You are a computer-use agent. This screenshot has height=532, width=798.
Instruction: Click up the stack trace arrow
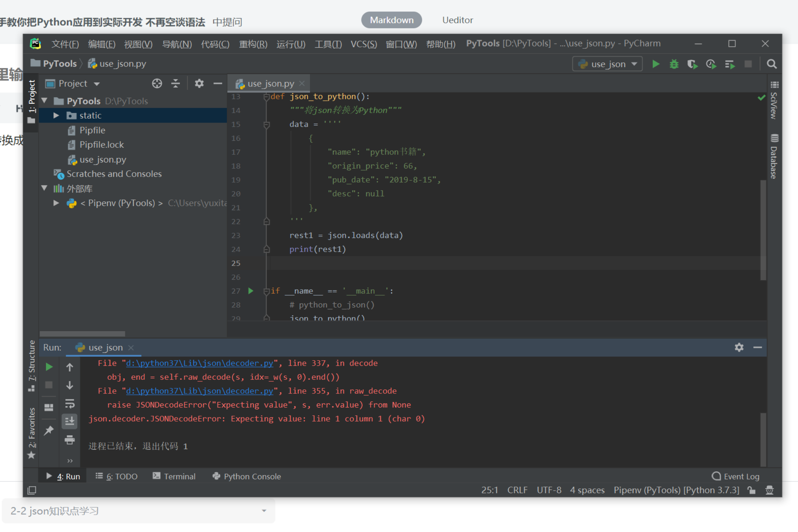(x=69, y=367)
